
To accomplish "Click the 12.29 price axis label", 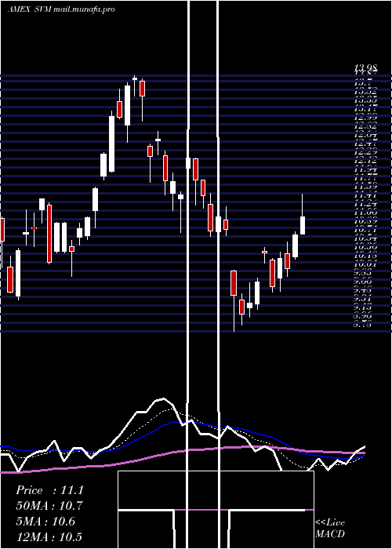I will point(365,152).
